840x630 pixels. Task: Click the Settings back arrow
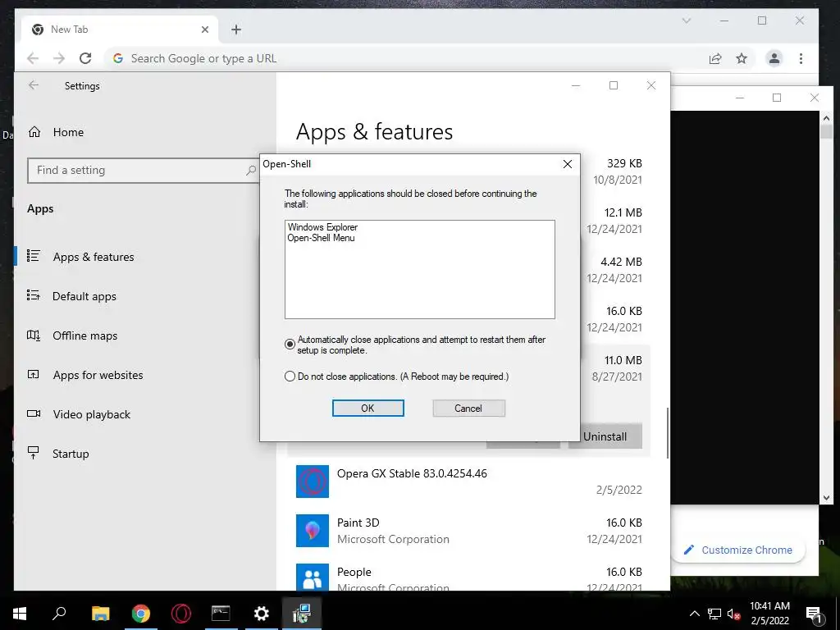point(34,85)
